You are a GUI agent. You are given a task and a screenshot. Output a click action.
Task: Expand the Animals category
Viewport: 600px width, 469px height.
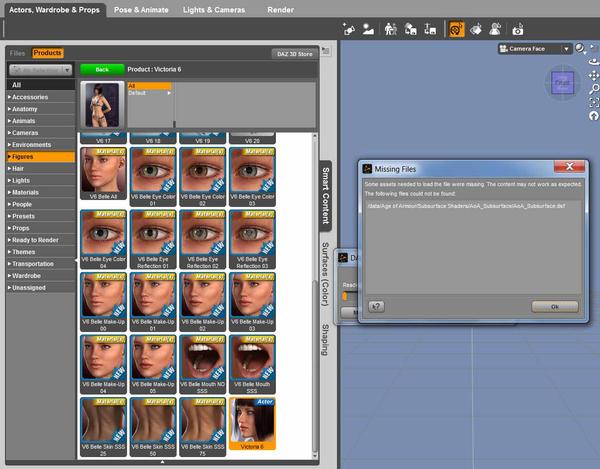[41, 121]
